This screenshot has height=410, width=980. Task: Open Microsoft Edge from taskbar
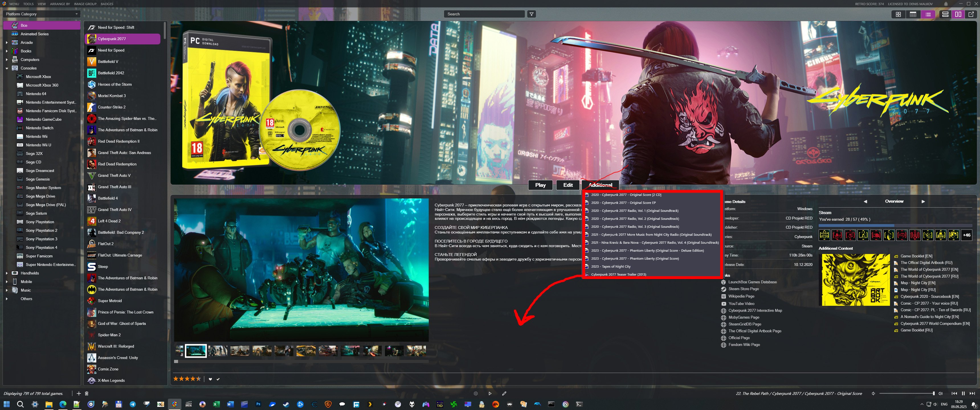tap(63, 404)
